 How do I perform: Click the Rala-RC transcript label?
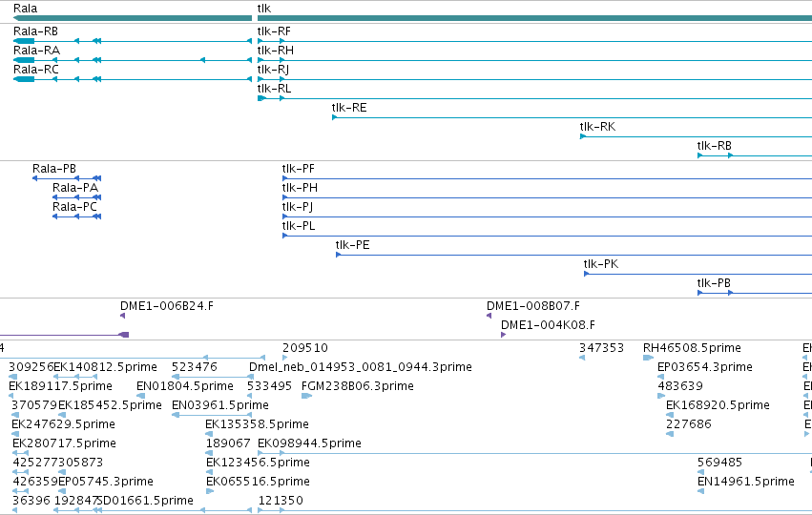point(36,70)
